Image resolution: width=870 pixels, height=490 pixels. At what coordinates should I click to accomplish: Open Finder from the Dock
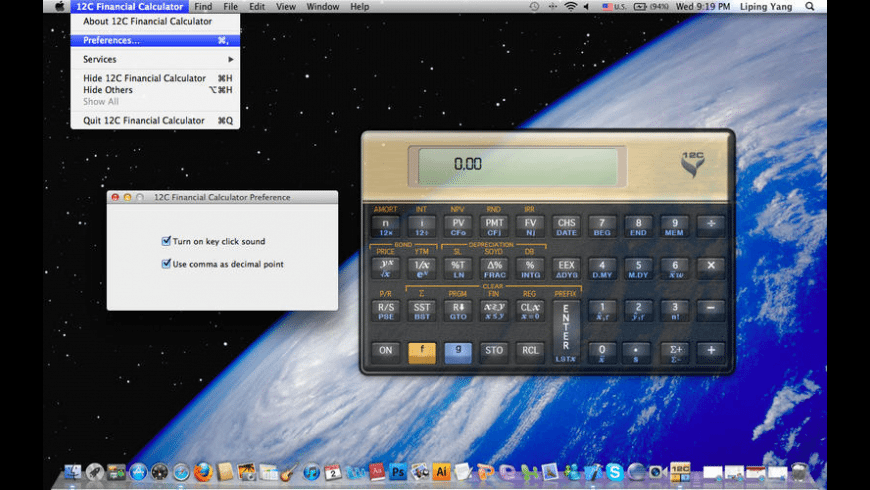[x=73, y=472]
